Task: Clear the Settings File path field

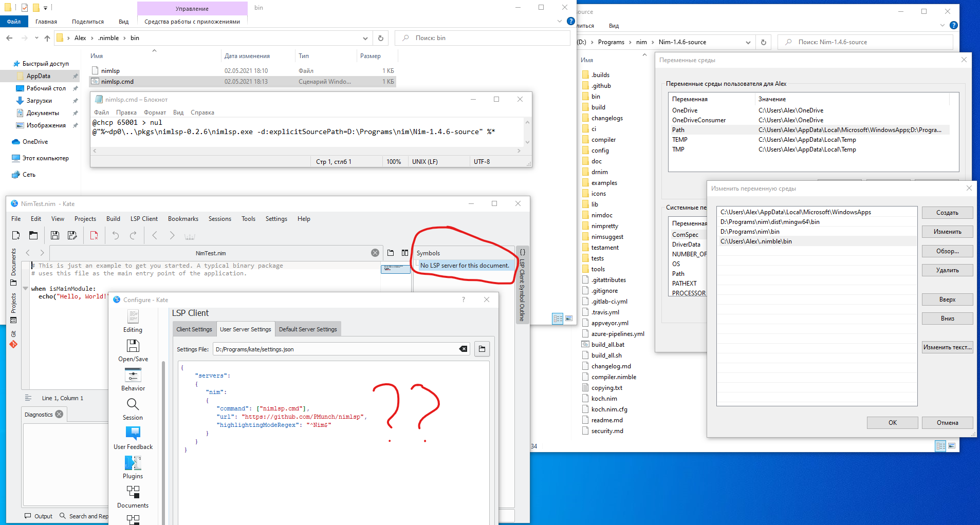Action: tap(463, 349)
